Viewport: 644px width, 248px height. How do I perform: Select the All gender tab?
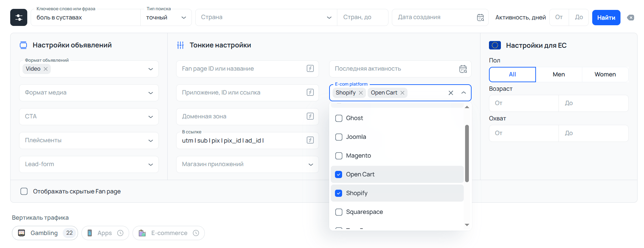[512, 74]
